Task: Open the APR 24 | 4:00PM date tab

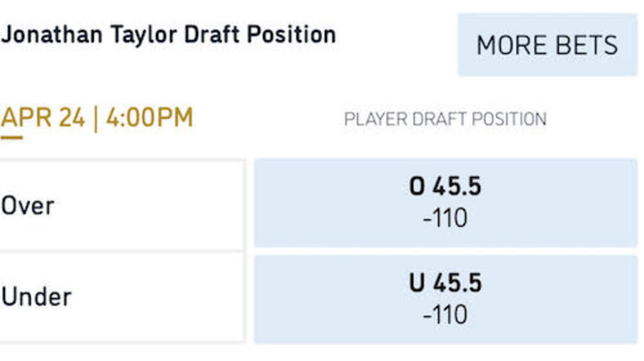Action: [97, 118]
